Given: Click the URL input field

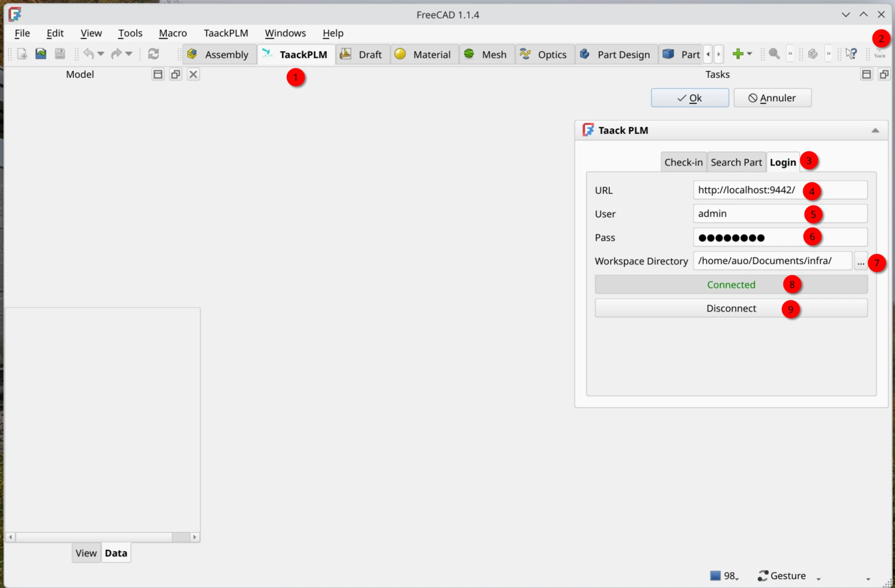Looking at the screenshot, I should (780, 190).
